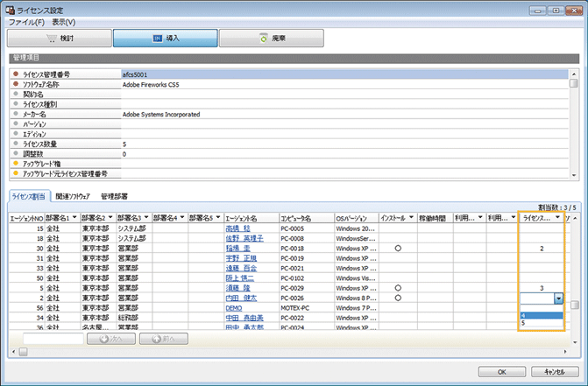
Task: Click the horizontal scrollbar thumb below the table
Action: click(x=24, y=352)
